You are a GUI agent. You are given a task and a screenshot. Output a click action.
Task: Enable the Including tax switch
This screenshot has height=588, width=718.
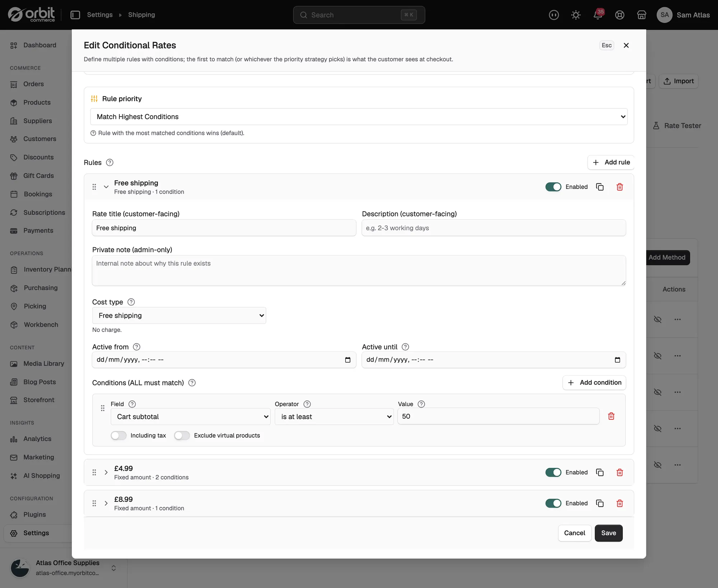click(x=118, y=436)
